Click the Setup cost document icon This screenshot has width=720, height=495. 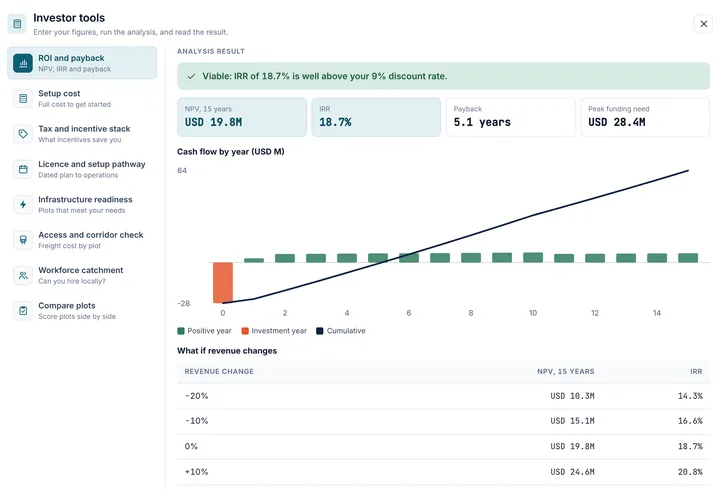coord(23,98)
